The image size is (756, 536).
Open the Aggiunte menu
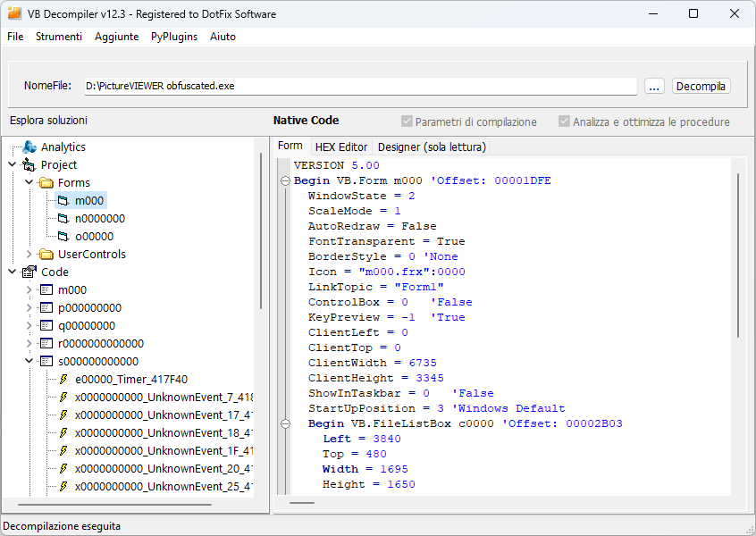click(x=117, y=37)
